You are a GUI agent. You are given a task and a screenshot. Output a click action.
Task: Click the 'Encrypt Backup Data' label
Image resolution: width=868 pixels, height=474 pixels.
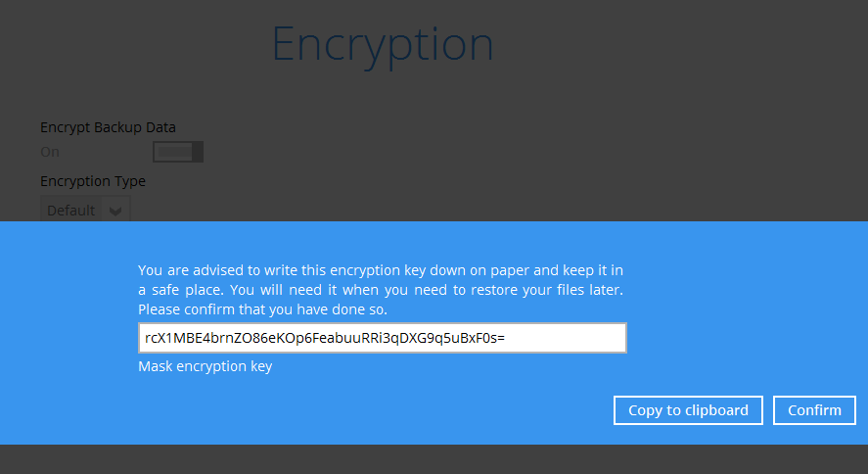coord(108,126)
